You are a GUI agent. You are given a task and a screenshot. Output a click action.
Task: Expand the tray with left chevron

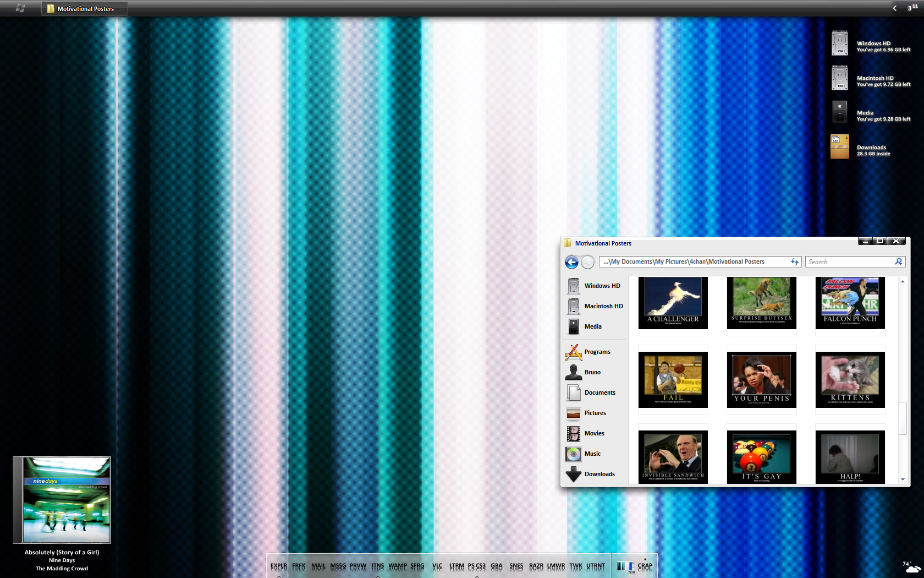point(895,8)
